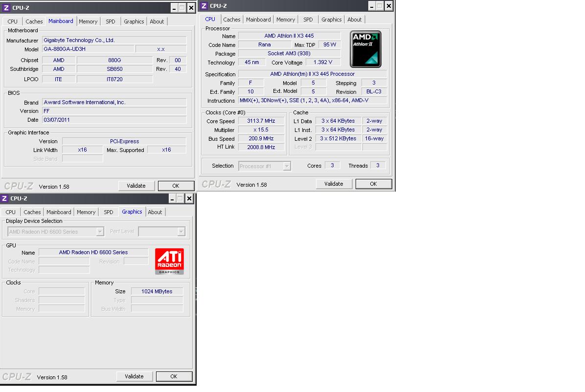Viewport: 585px width, 392px height.
Task: Open Graphics tab in the processor window
Action: pyautogui.click(x=331, y=20)
